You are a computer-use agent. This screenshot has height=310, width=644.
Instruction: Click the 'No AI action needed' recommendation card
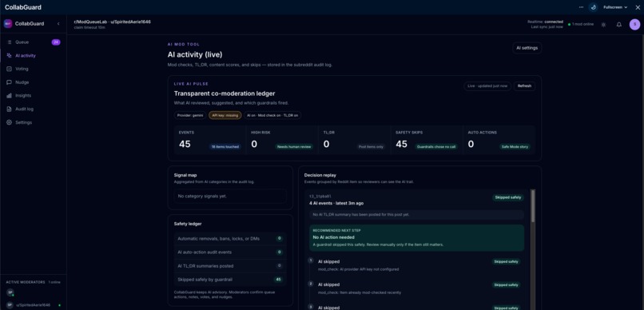(416, 238)
